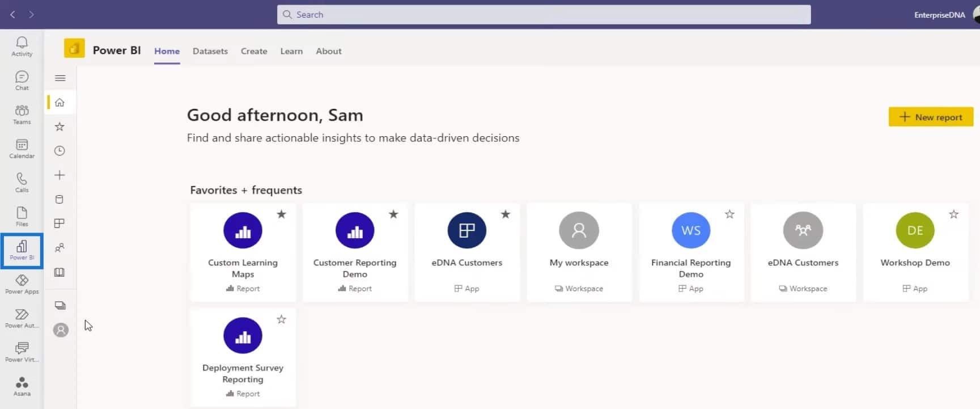
Task: Open Power Automate in Teams sidebar
Action: coord(22,318)
